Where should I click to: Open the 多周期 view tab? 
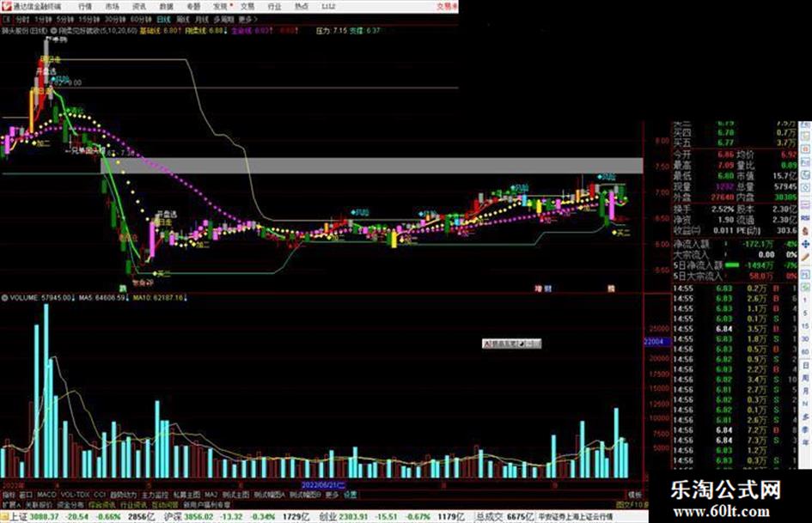223,20
